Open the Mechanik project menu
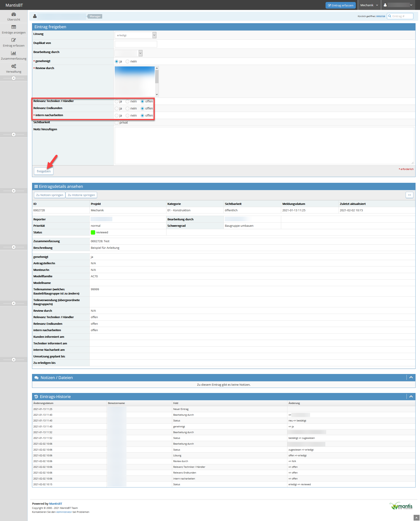This screenshot has height=521, width=420. (x=369, y=5)
